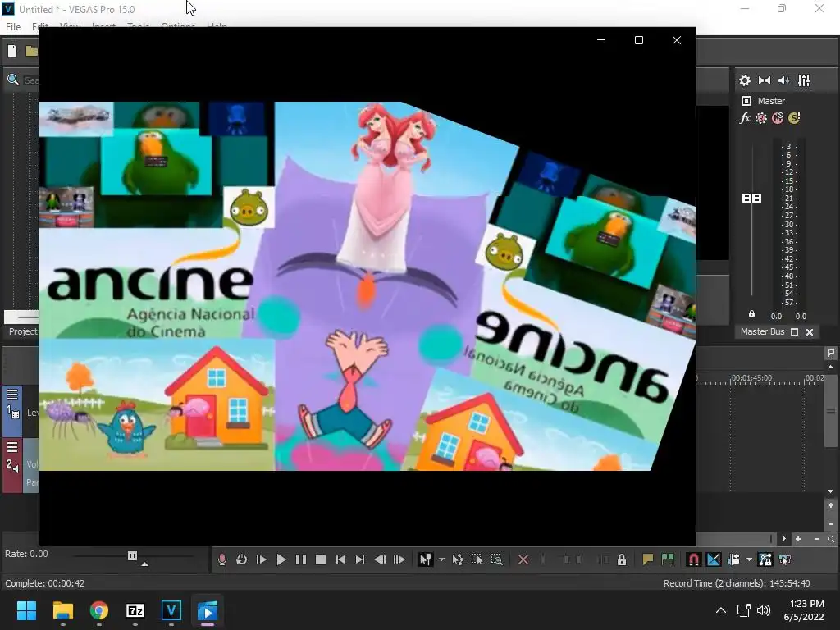
Task: Stop playback with the Stop button
Action: tap(321, 559)
